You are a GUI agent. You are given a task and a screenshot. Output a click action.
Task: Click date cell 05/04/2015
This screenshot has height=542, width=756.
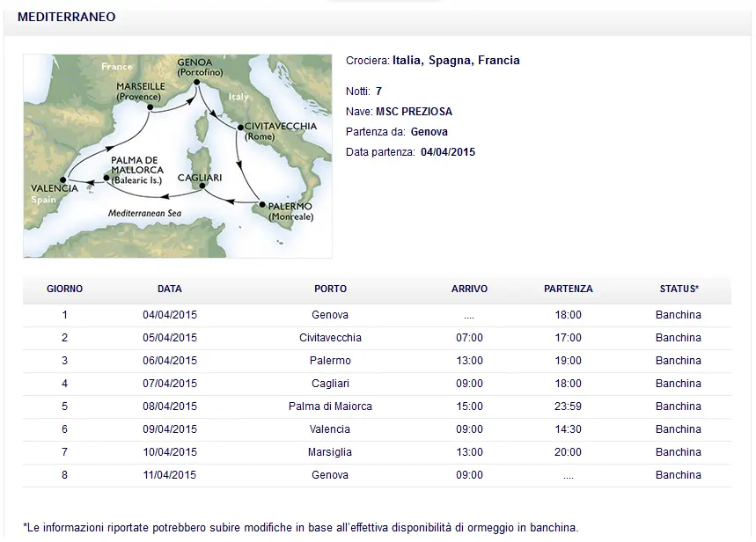pos(170,338)
